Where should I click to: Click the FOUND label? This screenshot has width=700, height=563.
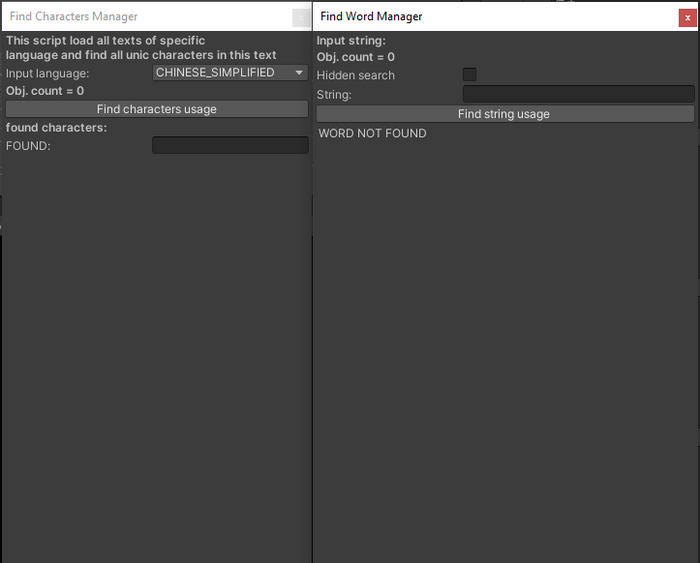28,146
